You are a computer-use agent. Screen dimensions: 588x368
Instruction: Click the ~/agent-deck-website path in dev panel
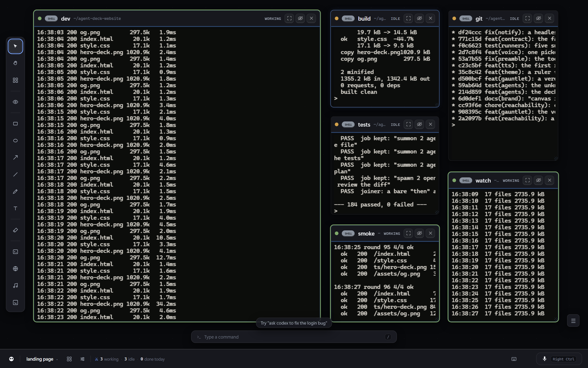click(97, 19)
